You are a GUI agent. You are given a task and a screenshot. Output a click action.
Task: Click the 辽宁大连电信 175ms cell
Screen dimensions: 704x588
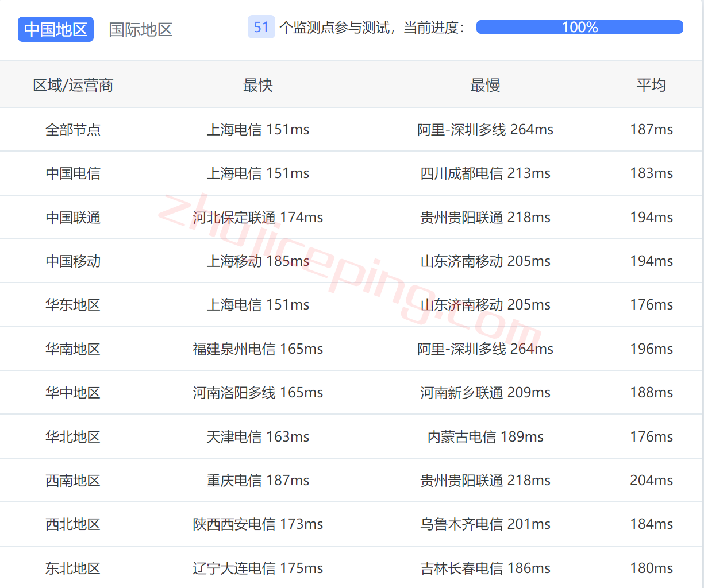point(258,568)
